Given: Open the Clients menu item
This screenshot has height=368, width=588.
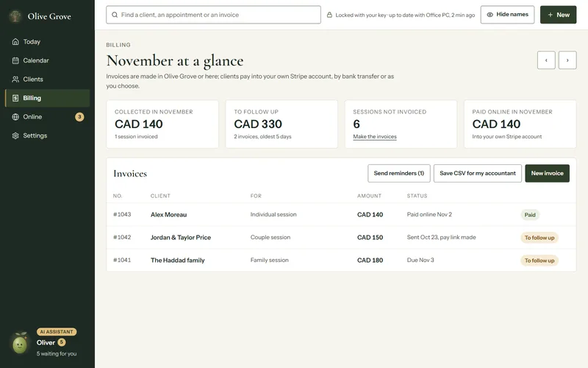Looking at the screenshot, I should point(47,79).
